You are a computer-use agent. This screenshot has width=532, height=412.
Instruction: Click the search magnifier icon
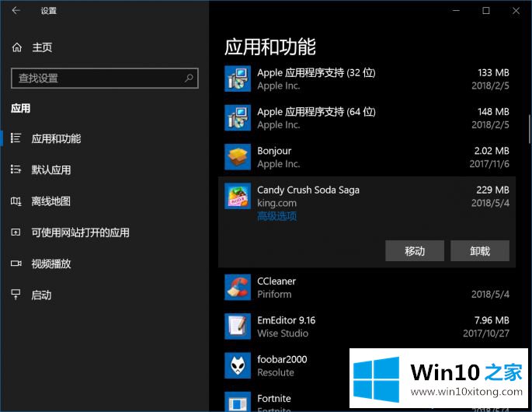(x=189, y=78)
